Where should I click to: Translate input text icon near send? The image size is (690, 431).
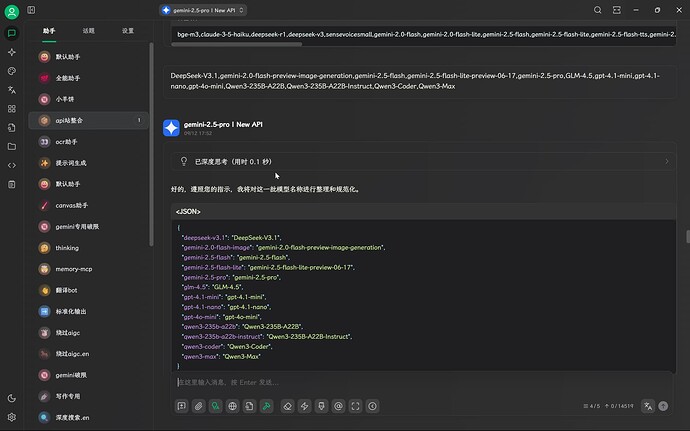point(648,406)
